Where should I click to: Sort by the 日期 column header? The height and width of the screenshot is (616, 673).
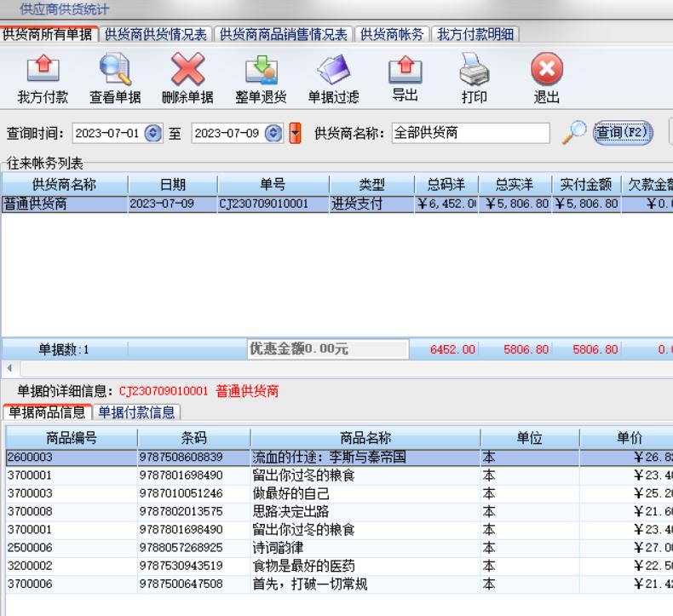[173, 185]
